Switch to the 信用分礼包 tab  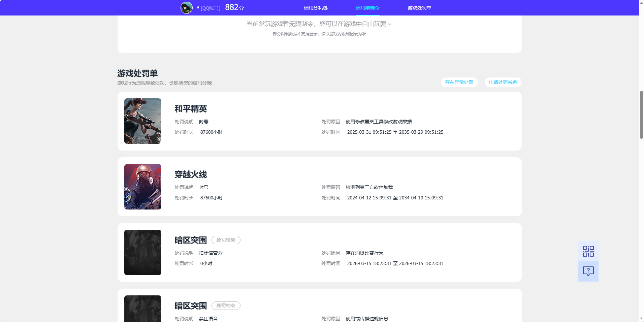[x=315, y=7]
